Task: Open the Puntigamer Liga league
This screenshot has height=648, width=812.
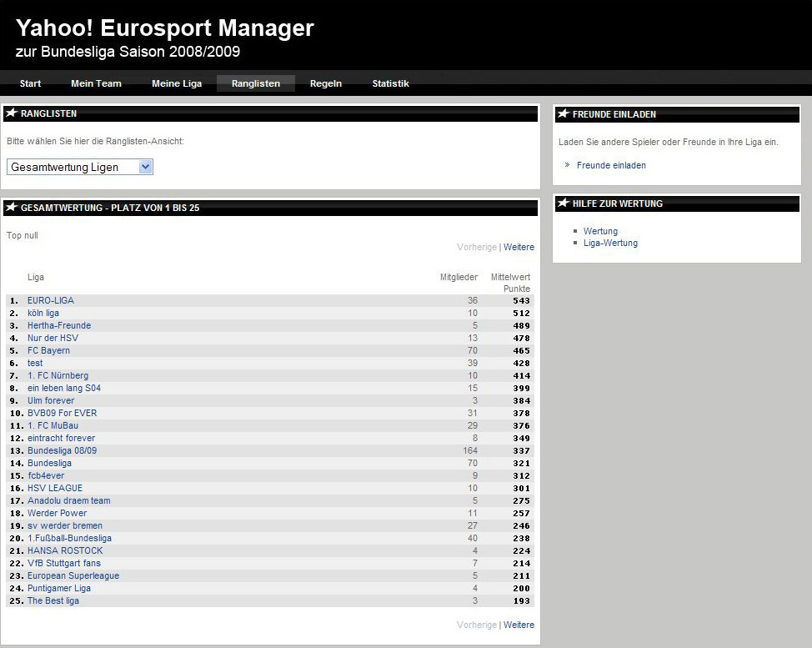Action: pyautogui.click(x=59, y=588)
